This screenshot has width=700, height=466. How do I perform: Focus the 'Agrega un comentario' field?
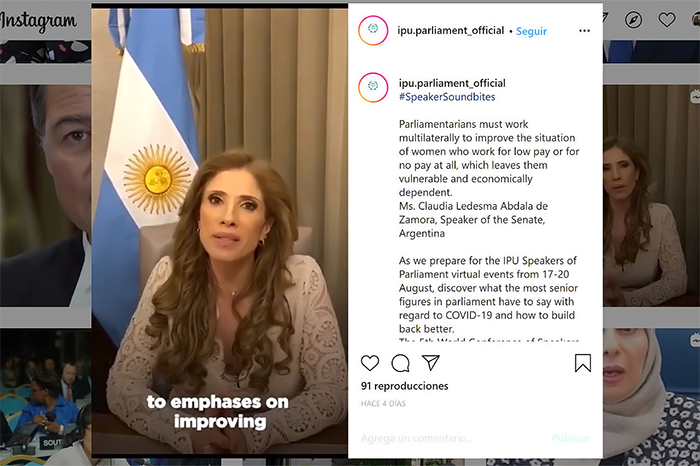(451, 438)
